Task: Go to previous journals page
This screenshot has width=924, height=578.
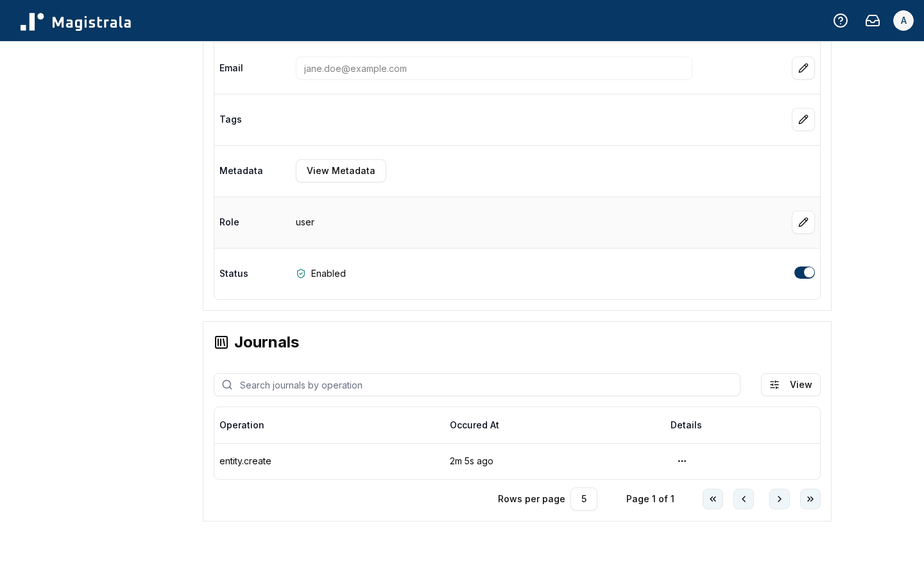Action: (x=744, y=499)
